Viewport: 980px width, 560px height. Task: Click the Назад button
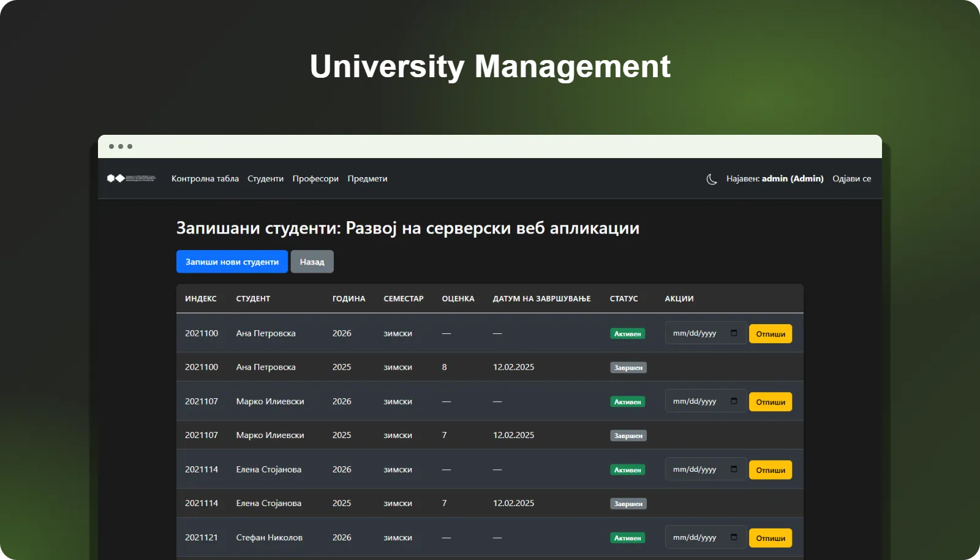point(312,262)
